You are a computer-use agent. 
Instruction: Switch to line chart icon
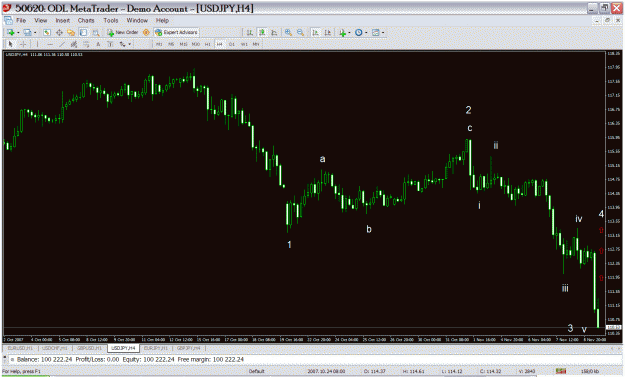point(274,33)
